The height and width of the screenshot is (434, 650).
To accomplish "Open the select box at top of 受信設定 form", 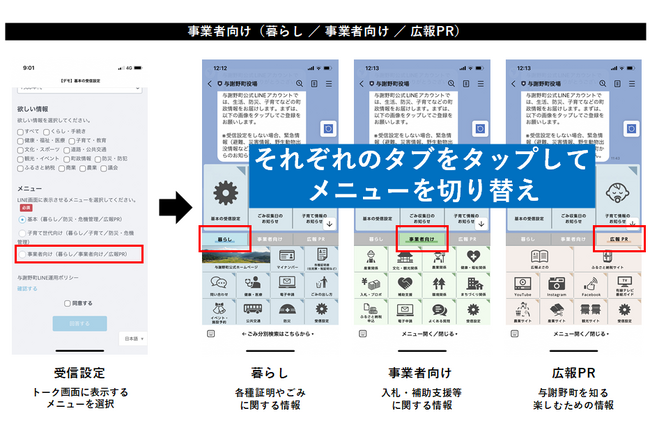I will click(x=79, y=89).
